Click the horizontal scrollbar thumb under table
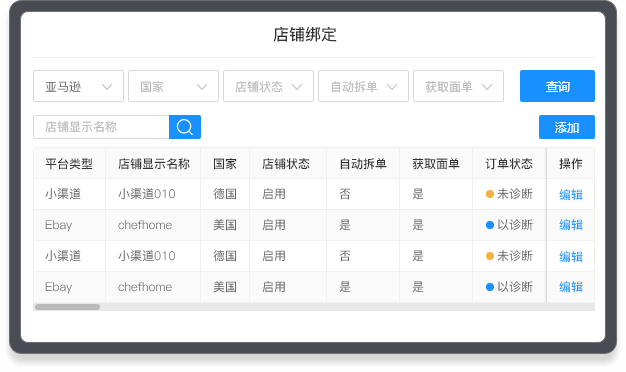Screen dimensions: 626x372 67,307
